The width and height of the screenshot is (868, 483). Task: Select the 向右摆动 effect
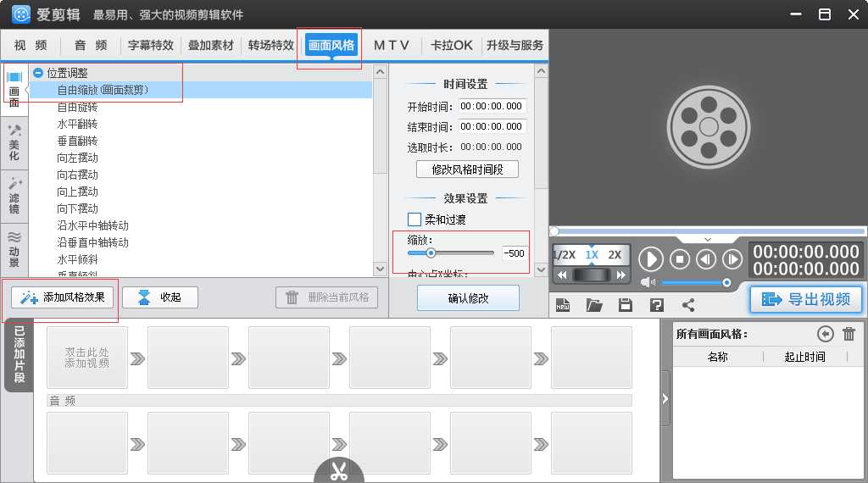(77, 175)
